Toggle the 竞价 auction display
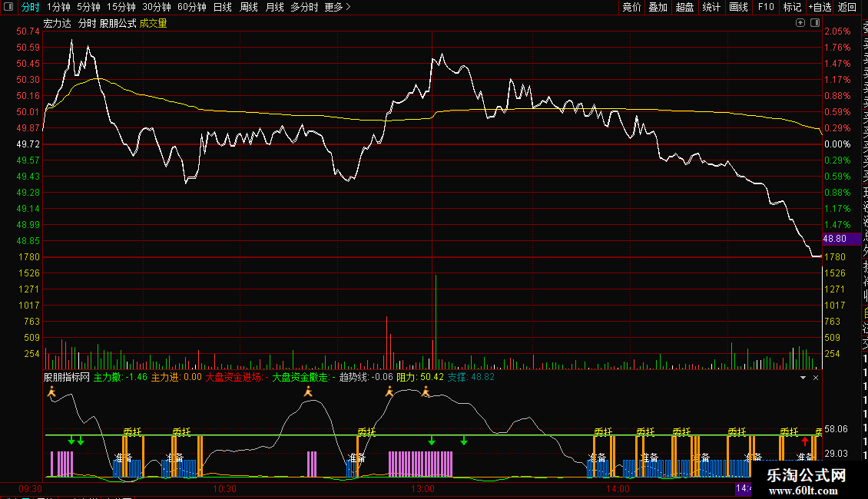This screenshot has width=868, height=499. pyautogui.click(x=631, y=7)
